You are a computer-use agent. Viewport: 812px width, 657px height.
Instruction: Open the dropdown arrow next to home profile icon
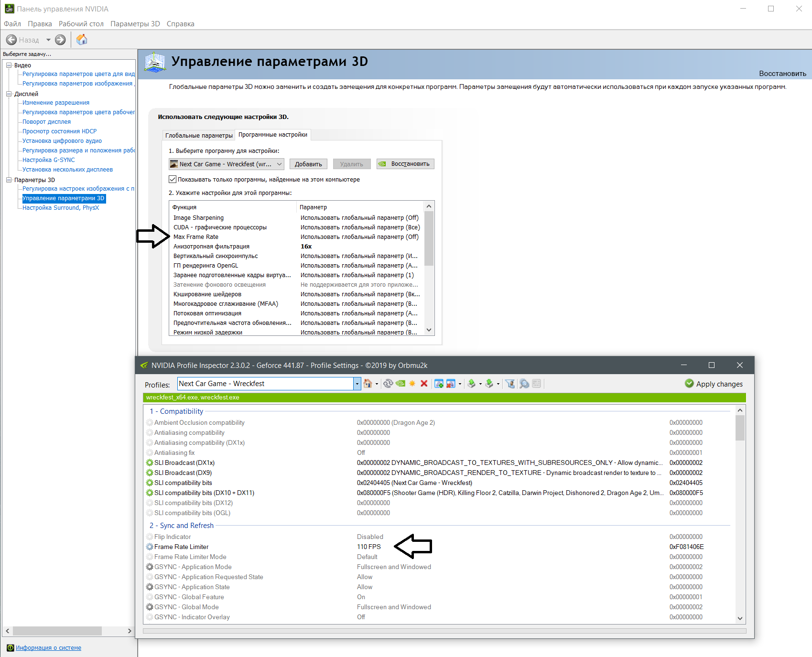click(x=377, y=384)
